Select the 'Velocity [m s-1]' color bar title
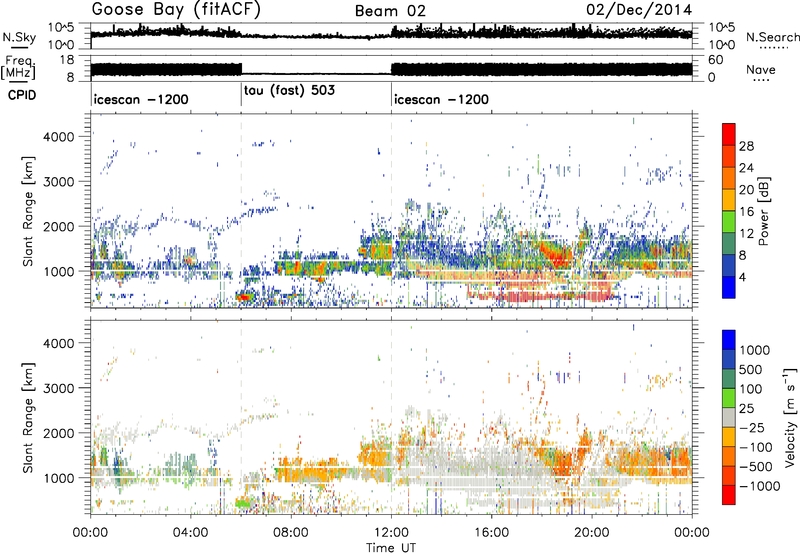 [790, 417]
